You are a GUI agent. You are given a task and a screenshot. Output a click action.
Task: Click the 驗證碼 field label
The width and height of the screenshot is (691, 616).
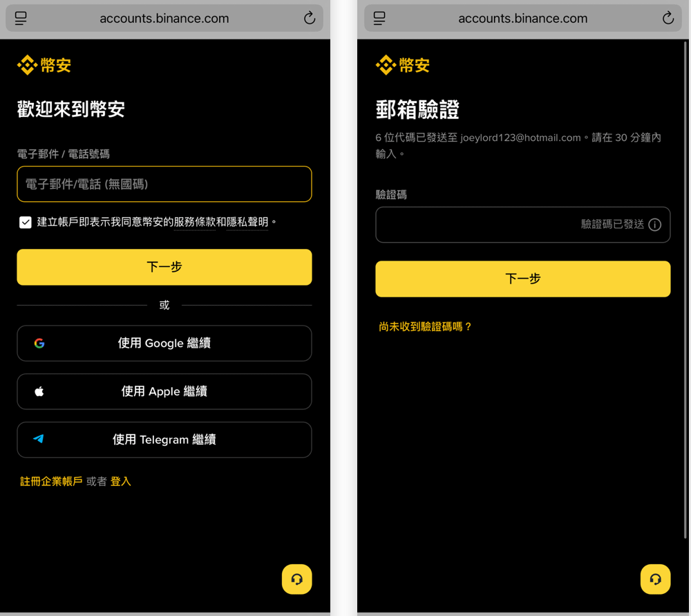[391, 195]
